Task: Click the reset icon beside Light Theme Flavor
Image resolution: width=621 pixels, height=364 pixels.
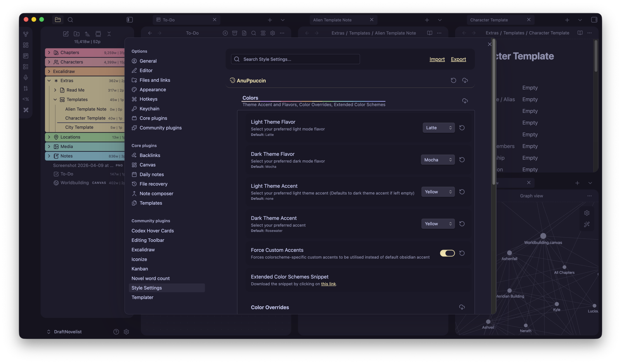Action: 462,127
